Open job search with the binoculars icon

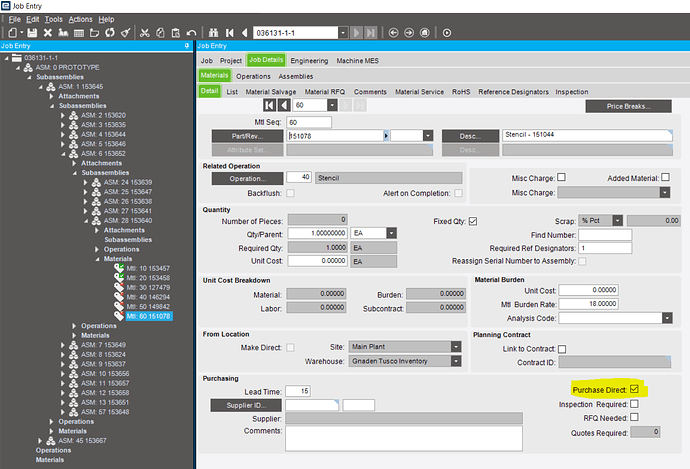pos(214,33)
